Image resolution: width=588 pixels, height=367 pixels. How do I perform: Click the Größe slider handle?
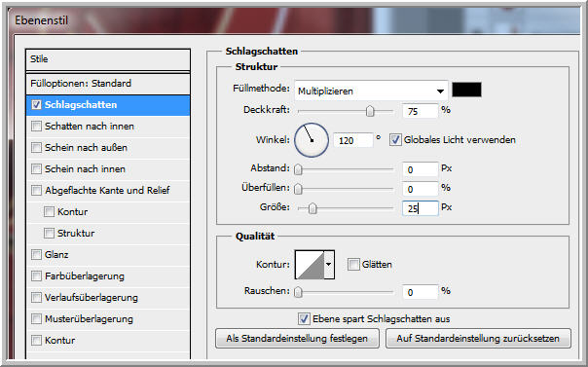point(312,208)
